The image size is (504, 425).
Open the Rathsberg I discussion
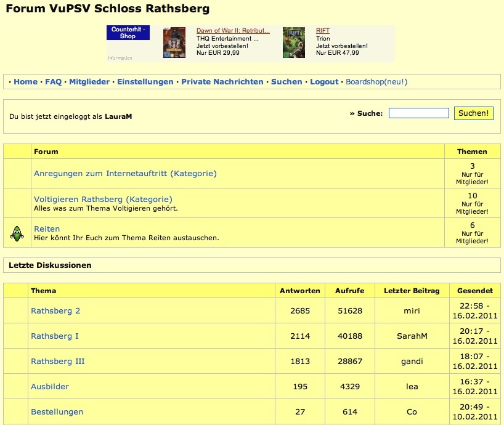pyautogui.click(x=55, y=336)
